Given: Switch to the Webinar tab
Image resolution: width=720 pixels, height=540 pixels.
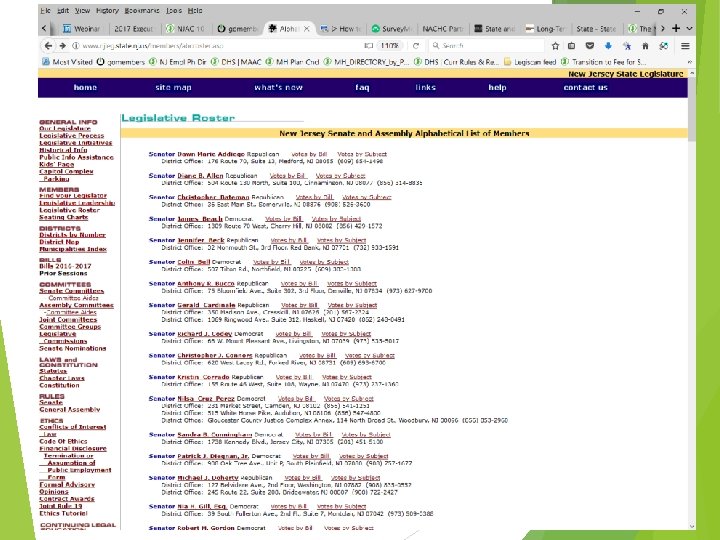Looking at the screenshot, I should tap(81, 28).
